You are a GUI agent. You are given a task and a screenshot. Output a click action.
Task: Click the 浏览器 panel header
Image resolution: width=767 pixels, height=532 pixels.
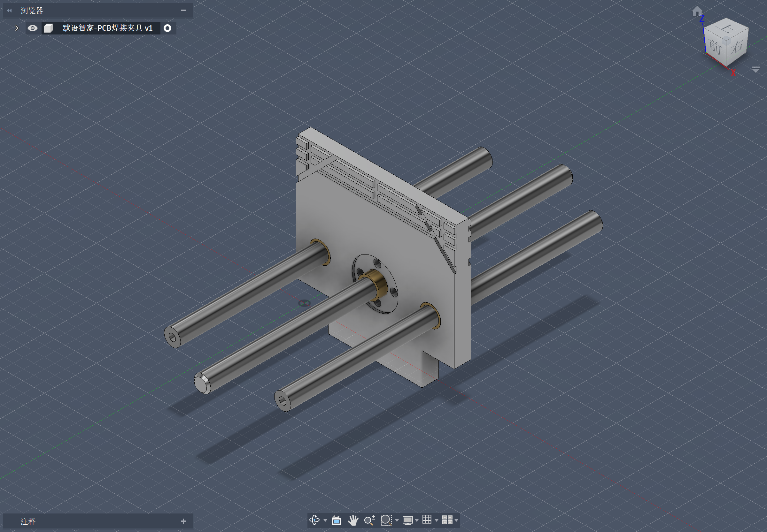pyautogui.click(x=32, y=11)
